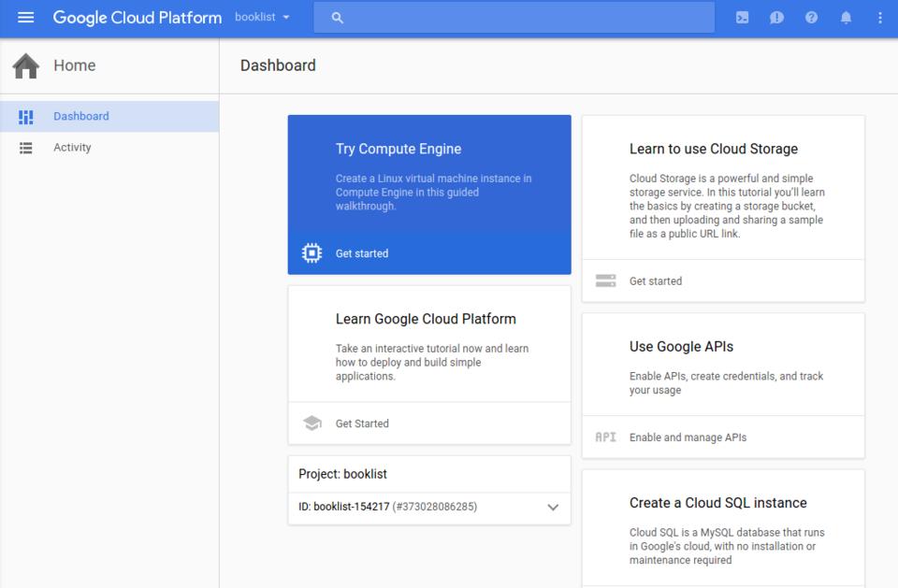Screen dimensions: 898x588
Task: Click the Cloud Storage bucket icon
Action: [605, 280]
